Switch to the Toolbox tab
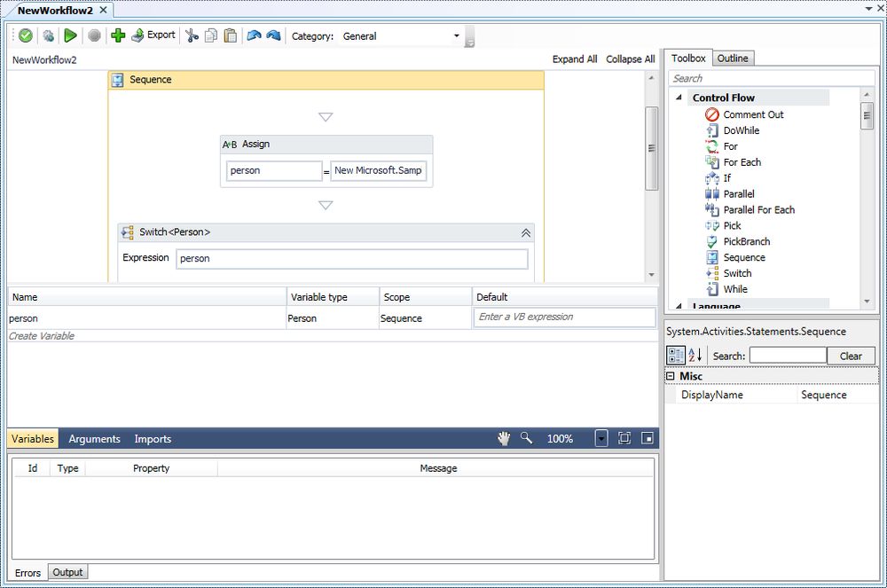 click(x=688, y=59)
